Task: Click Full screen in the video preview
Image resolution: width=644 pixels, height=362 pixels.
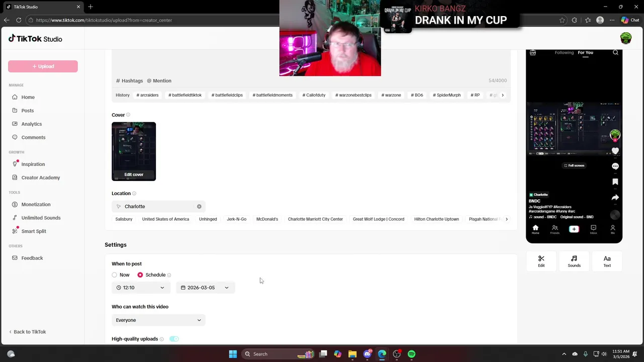Action: (574, 165)
